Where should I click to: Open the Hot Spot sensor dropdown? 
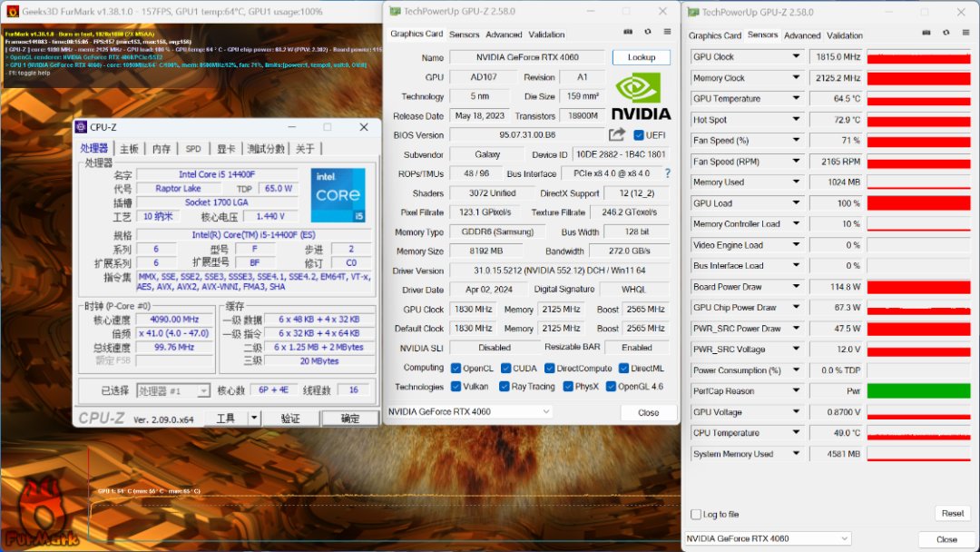(x=796, y=120)
